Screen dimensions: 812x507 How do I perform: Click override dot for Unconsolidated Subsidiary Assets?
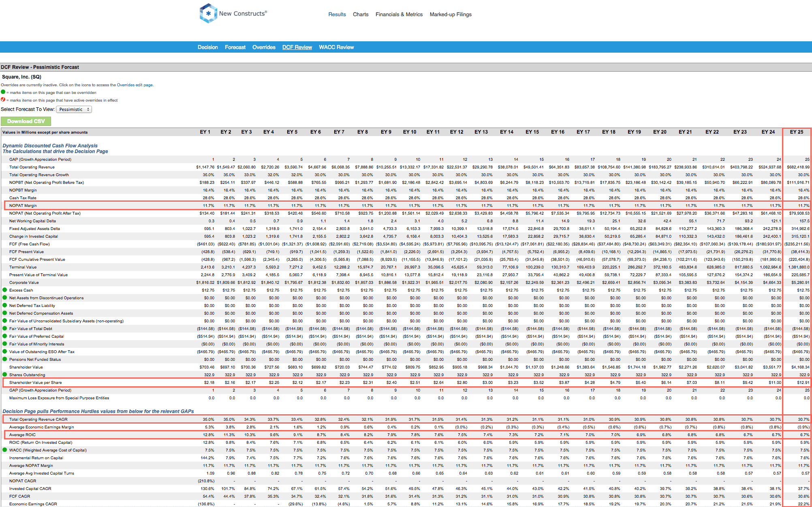point(5,321)
